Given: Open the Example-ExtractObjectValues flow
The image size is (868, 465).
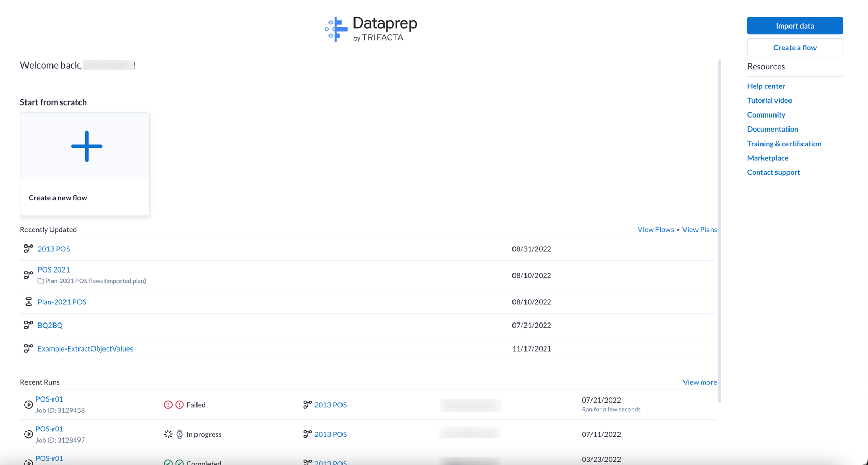Looking at the screenshot, I should pyautogui.click(x=85, y=348).
